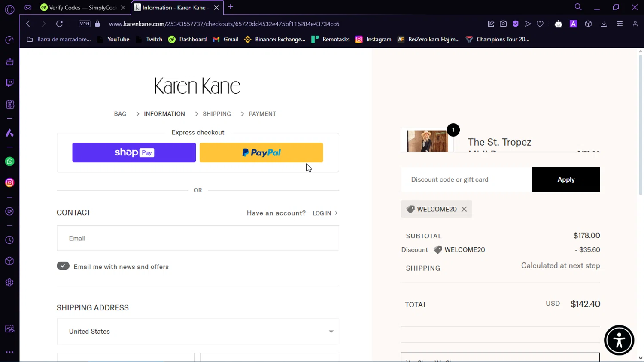Take a snapshot with camera icon
The image size is (644, 362).
coord(503,24)
